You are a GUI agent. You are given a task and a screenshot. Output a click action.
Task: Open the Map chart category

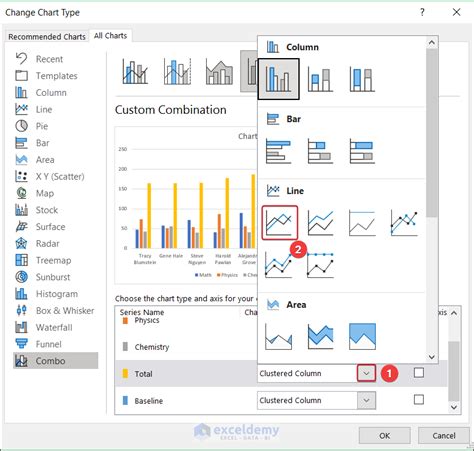pos(56,193)
